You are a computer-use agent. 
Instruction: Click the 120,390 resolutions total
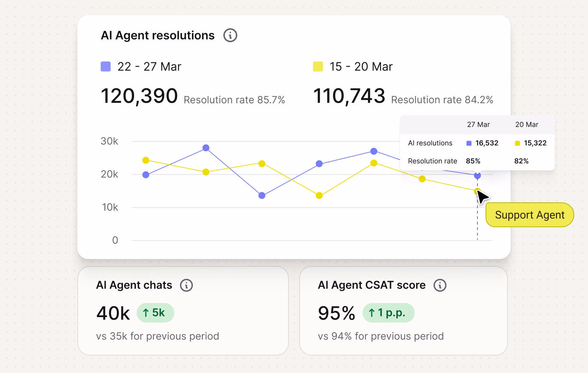pyautogui.click(x=139, y=96)
